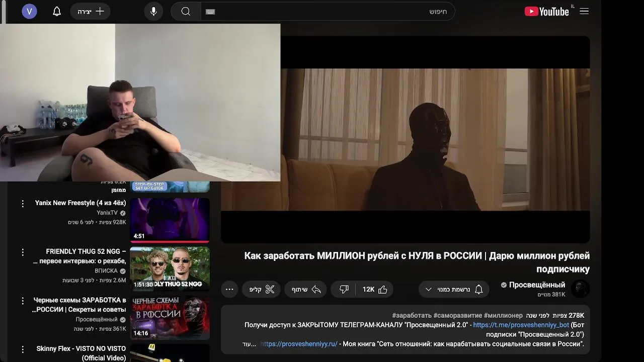Start voice search with the microphone icon
Screen dimensions: 644x362
coord(153,11)
